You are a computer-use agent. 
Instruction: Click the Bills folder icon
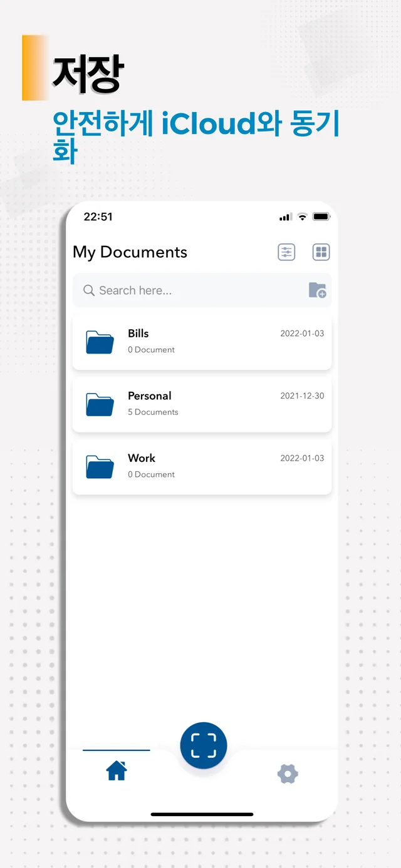point(100,342)
